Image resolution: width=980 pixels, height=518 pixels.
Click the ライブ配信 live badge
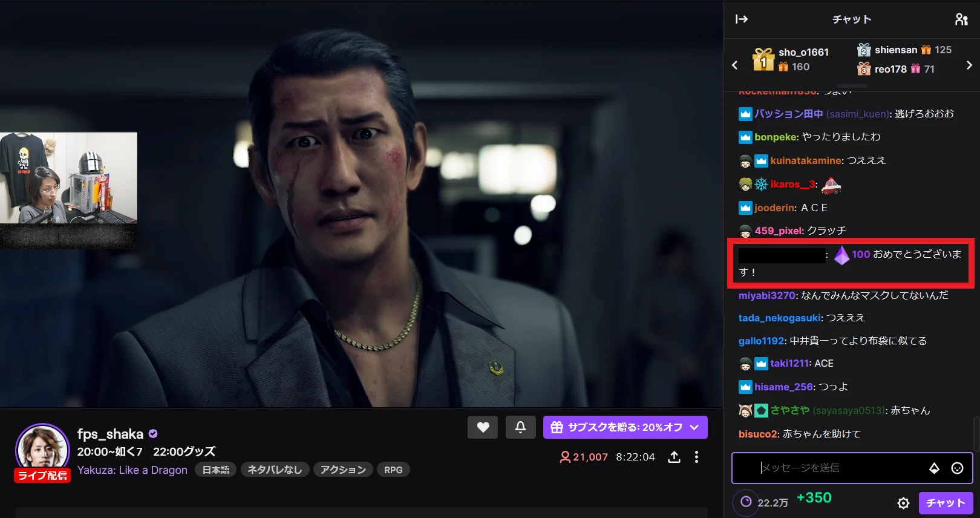(x=42, y=476)
